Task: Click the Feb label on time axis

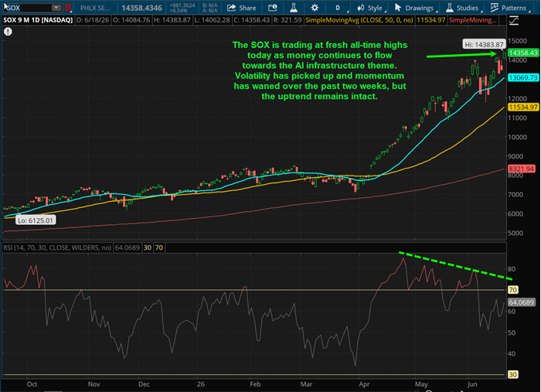Action: click(255, 384)
